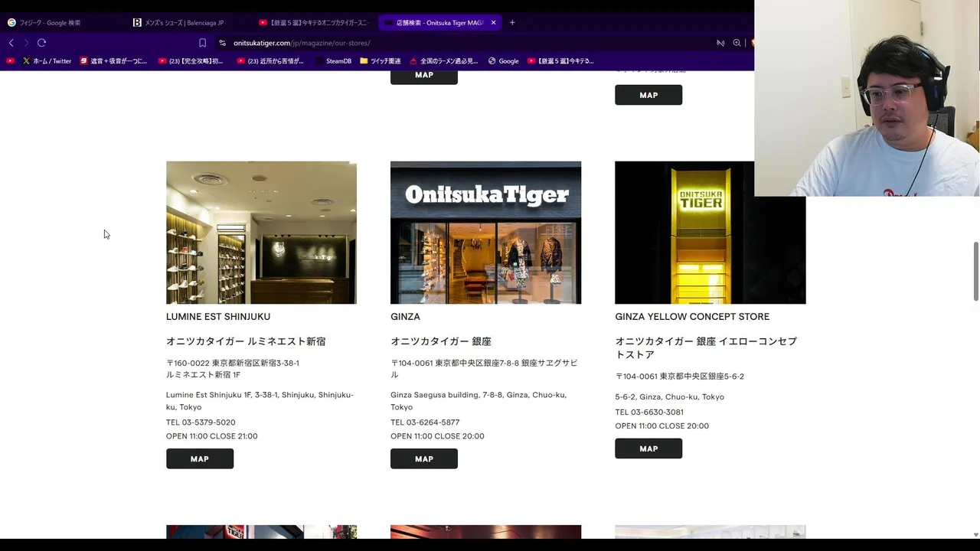Image resolution: width=980 pixels, height=551 pixels.
Task: Open the (23) 近所から苦情が bookmark
Action: pos(270,60)
